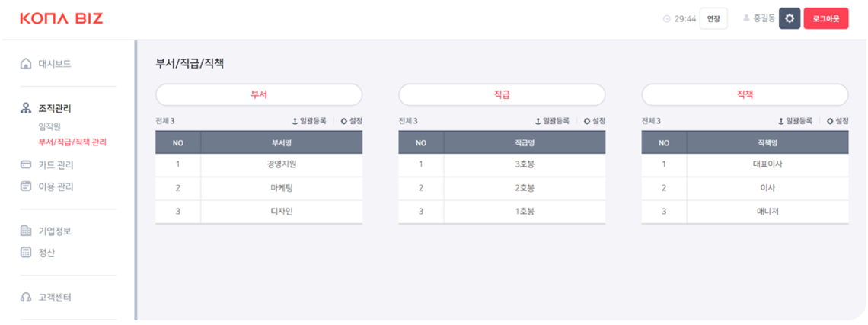Select the 직급 tab header
The width and height of the screenshot is (868, 325).
point(502,94)
